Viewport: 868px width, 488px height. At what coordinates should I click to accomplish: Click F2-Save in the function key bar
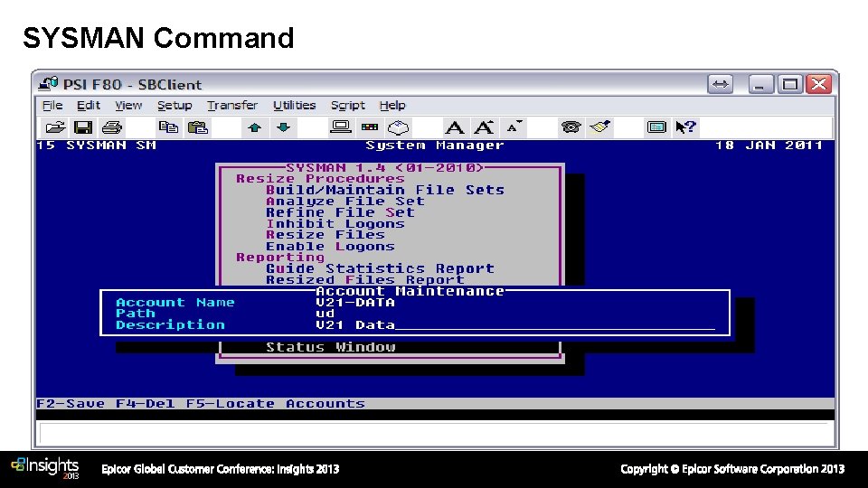tap(71, 403)
